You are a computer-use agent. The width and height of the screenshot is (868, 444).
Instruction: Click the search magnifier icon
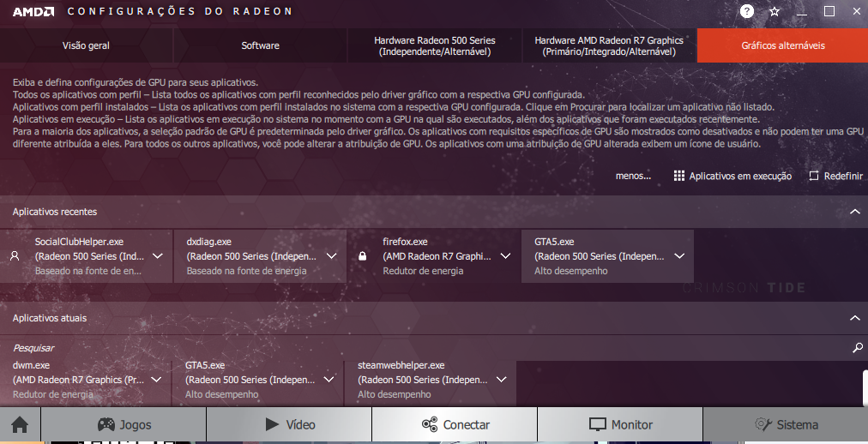tap(858, 348)
